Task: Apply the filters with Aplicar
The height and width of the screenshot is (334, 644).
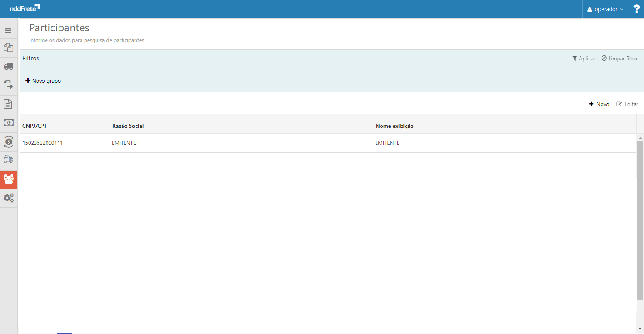Action: [584, 59]
